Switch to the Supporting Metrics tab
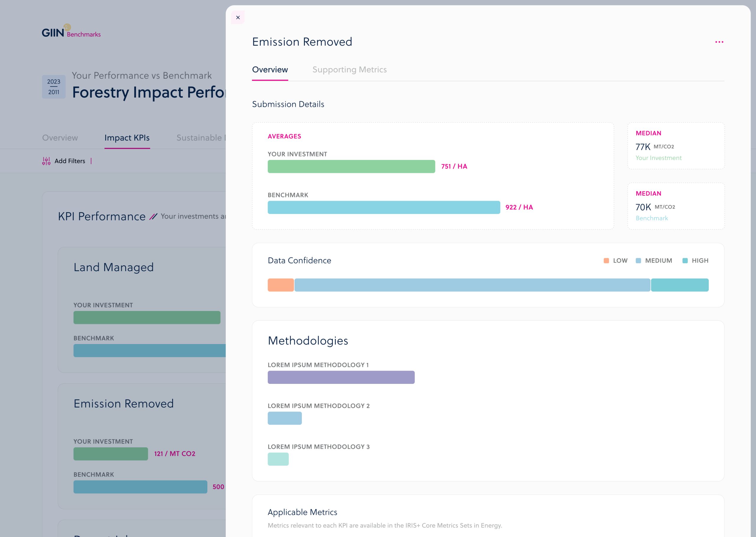 click(349, 69)
